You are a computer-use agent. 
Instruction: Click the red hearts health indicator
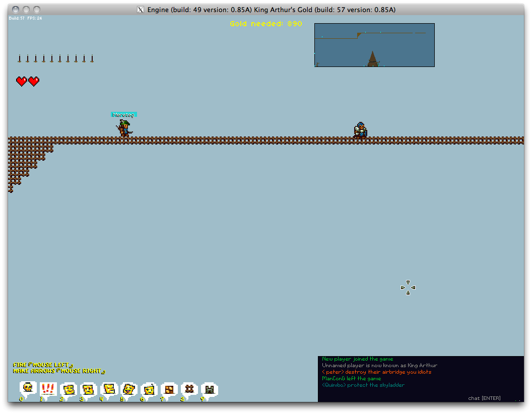click(x=28, y=81)
